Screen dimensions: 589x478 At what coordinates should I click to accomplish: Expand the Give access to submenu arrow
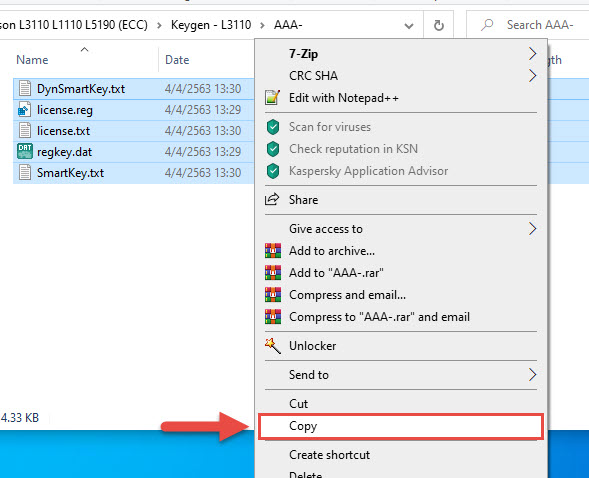tap(532, 229)
